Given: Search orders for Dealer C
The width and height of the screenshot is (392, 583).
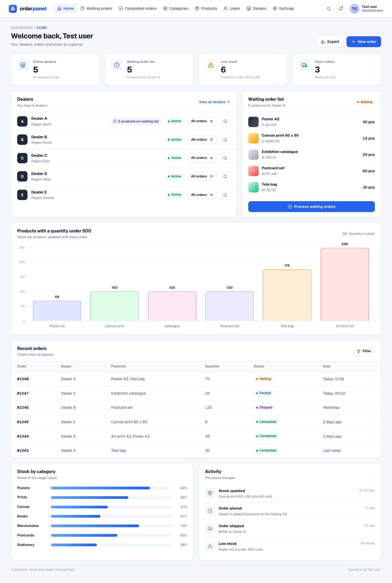Looking at the screenshot, I should (225, 158).
